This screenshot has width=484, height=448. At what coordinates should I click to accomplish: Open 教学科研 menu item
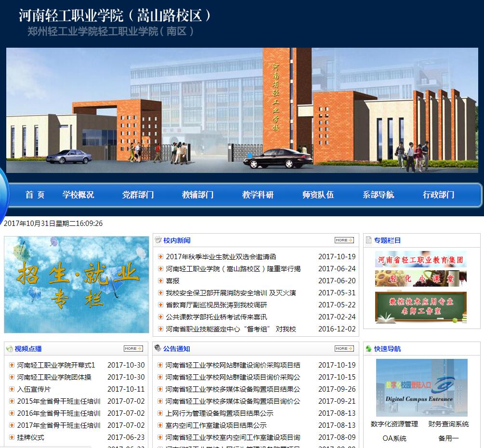258,195
